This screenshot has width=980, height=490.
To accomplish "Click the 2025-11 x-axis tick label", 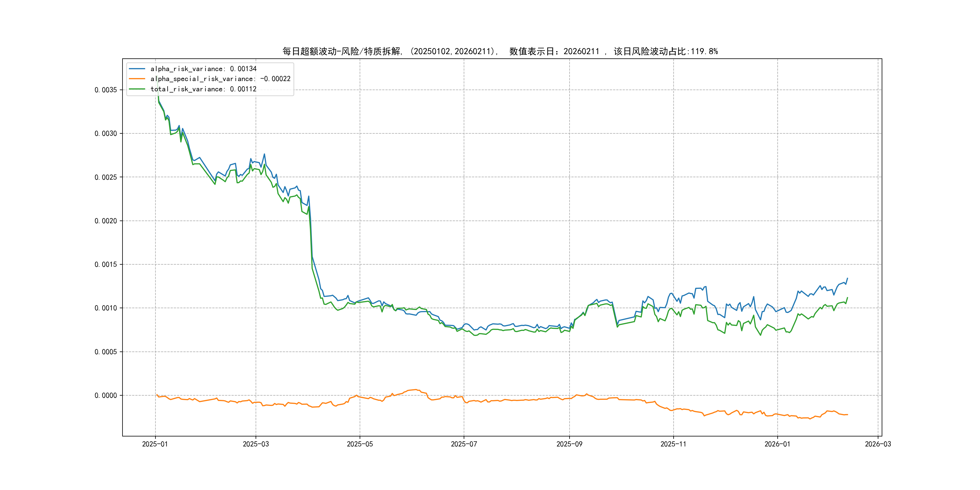I will (x=673, y=444).
